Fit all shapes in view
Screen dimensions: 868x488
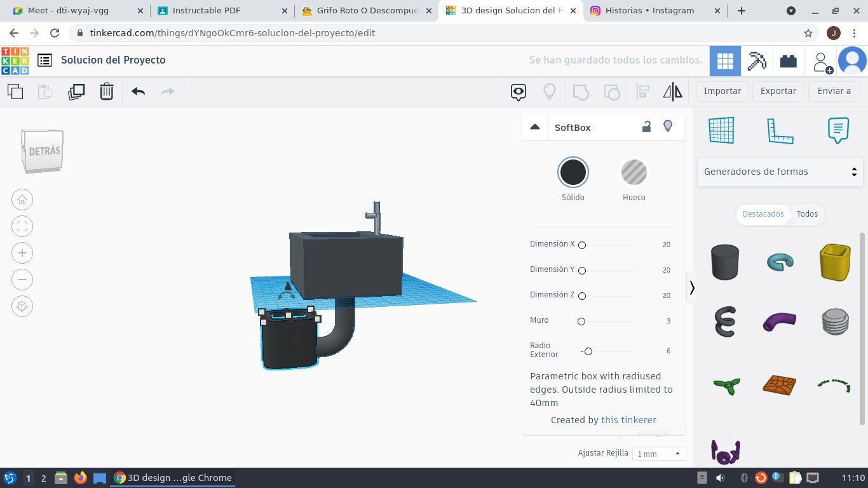click(x=22, y=226)
